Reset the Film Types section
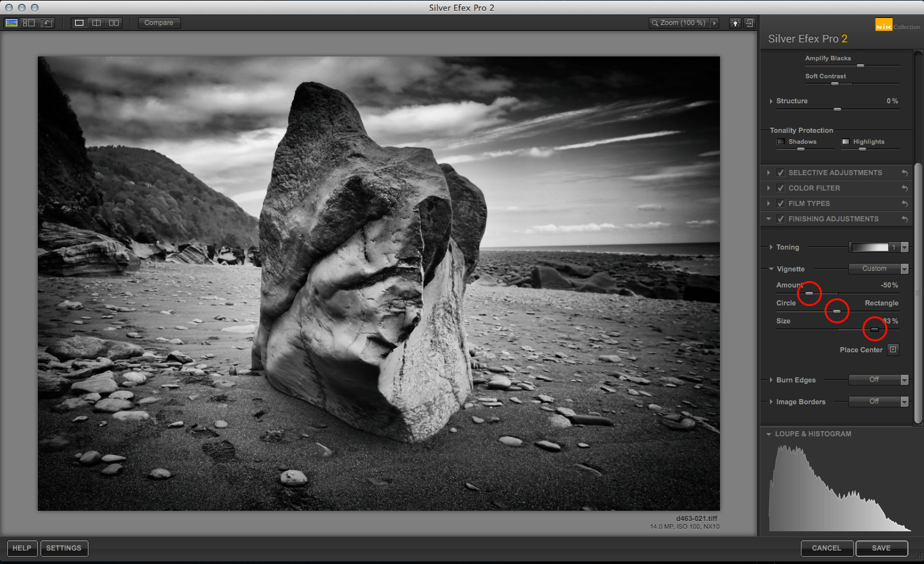 click(x=905, y=203)
